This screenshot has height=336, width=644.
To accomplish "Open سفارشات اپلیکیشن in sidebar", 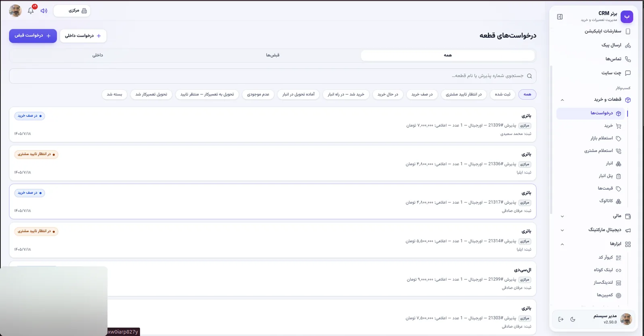I will 607,31.
